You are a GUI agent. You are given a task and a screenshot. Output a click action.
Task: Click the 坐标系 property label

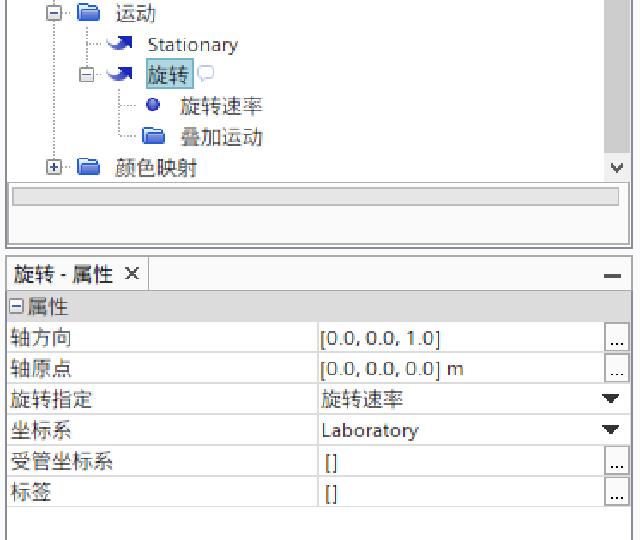40,431
